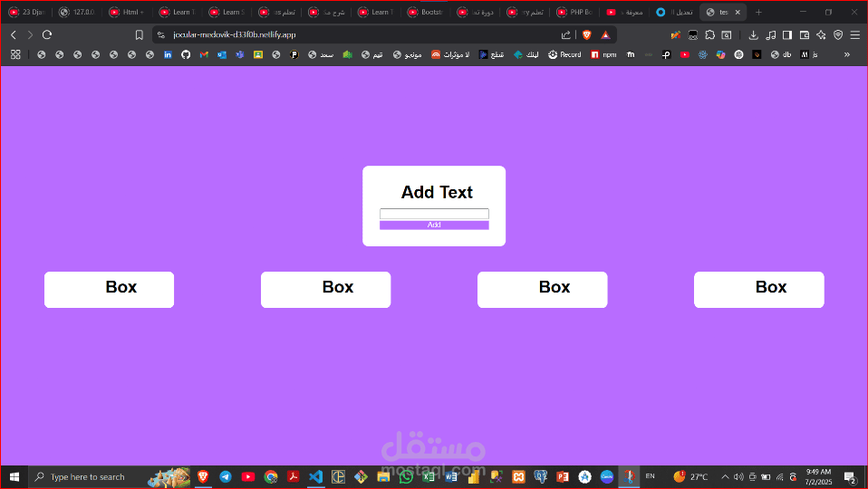
Task: Switch the EN input language indicator
Action: point(650,476)
